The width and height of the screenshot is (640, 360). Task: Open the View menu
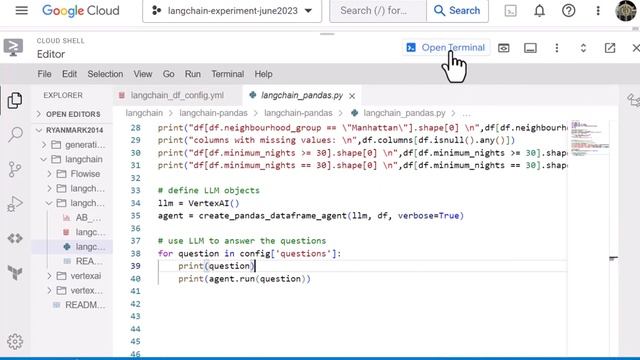click(x=143, y=74)
